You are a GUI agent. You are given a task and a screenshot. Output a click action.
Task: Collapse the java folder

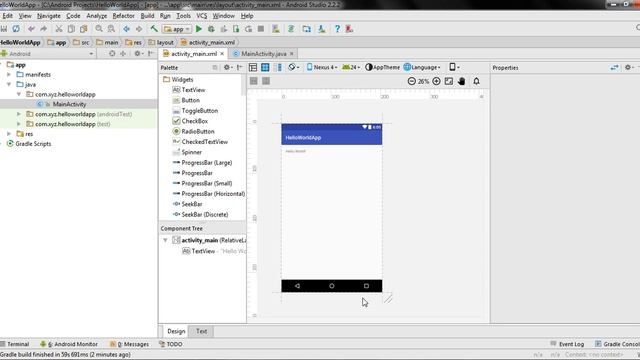tap(9, 84)
